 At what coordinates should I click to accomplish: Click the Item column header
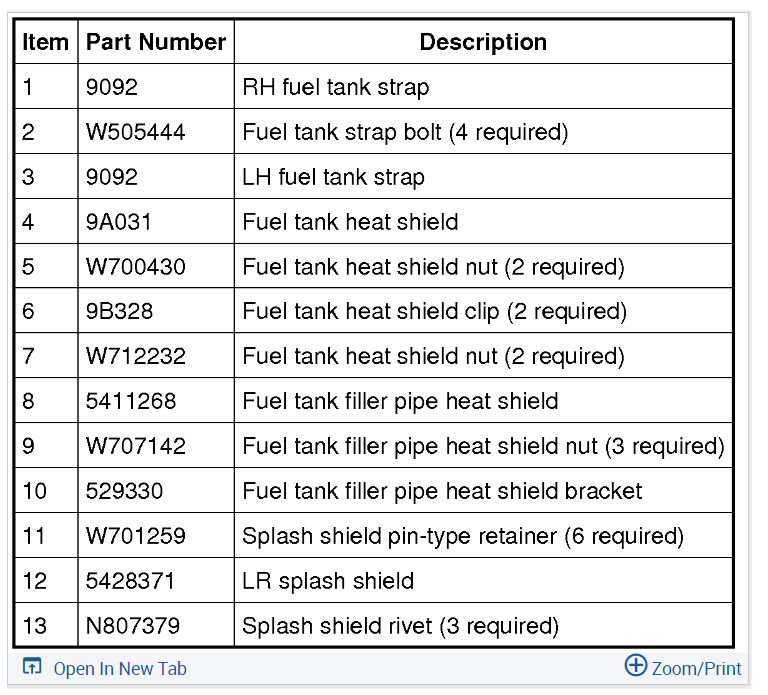[46, 42]
